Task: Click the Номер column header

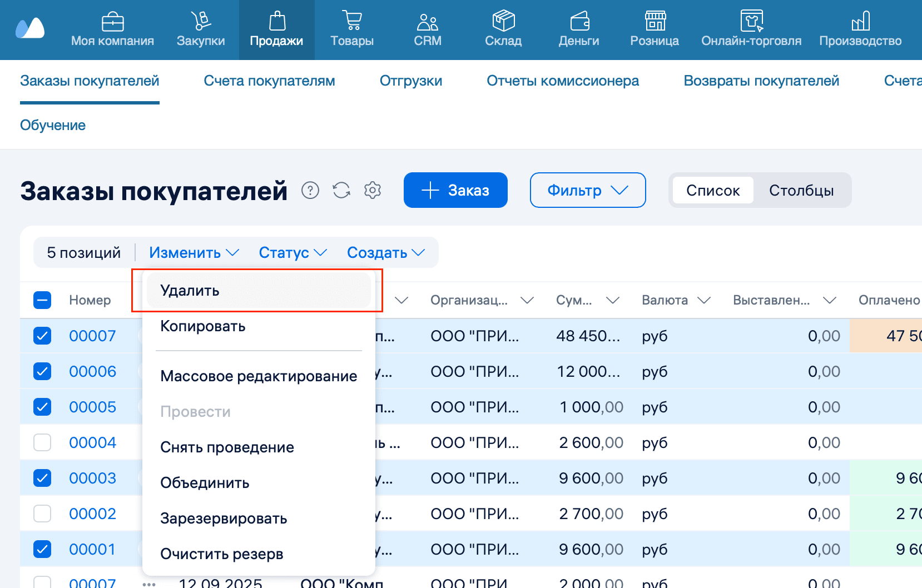Action: (x=90, y=300)
